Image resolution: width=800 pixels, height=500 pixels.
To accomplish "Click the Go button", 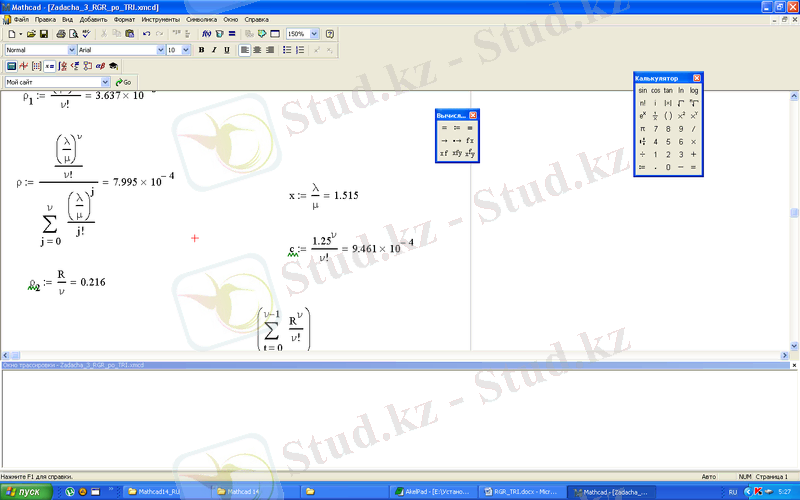I will (x=123, y=82).
